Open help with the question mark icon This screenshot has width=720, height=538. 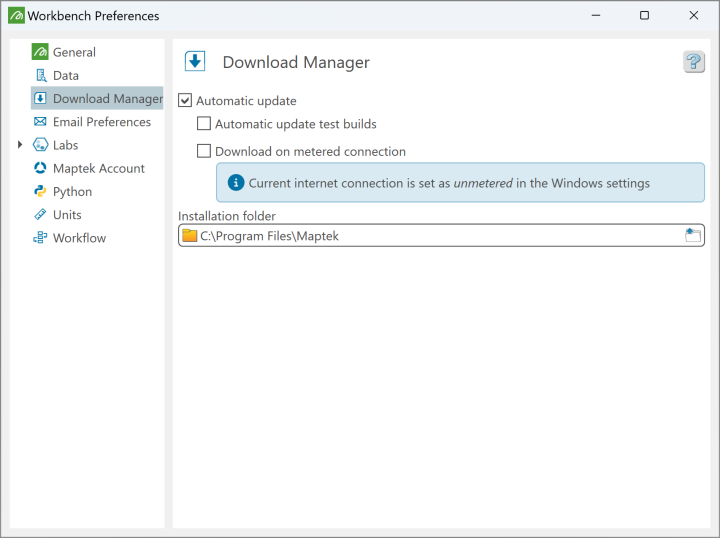[693, 62]
